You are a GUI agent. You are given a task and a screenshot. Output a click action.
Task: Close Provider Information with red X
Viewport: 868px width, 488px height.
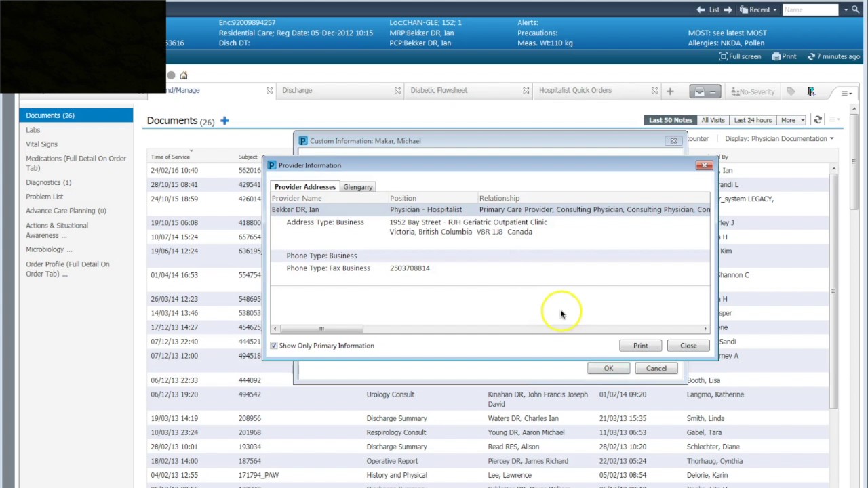pyautogui.click(x=705, y=165)
